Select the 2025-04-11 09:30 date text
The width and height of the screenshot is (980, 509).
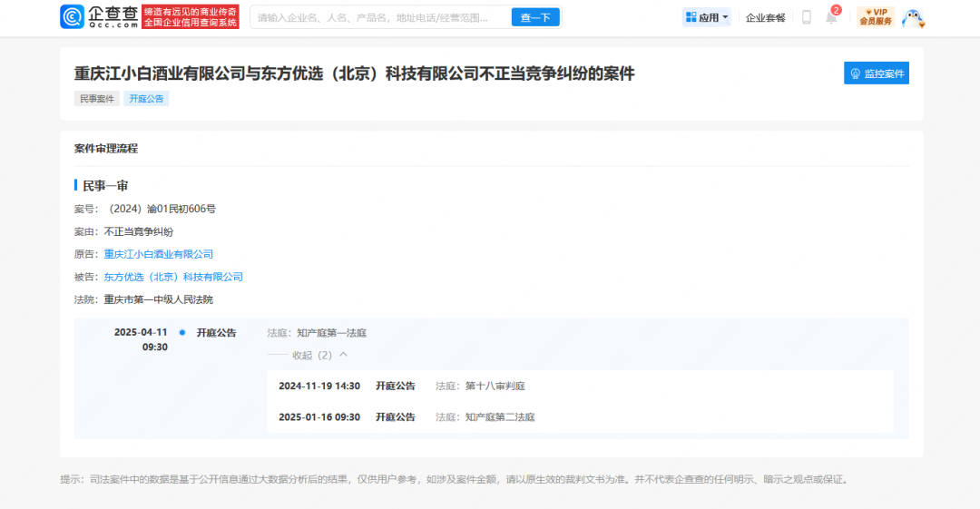141,339
